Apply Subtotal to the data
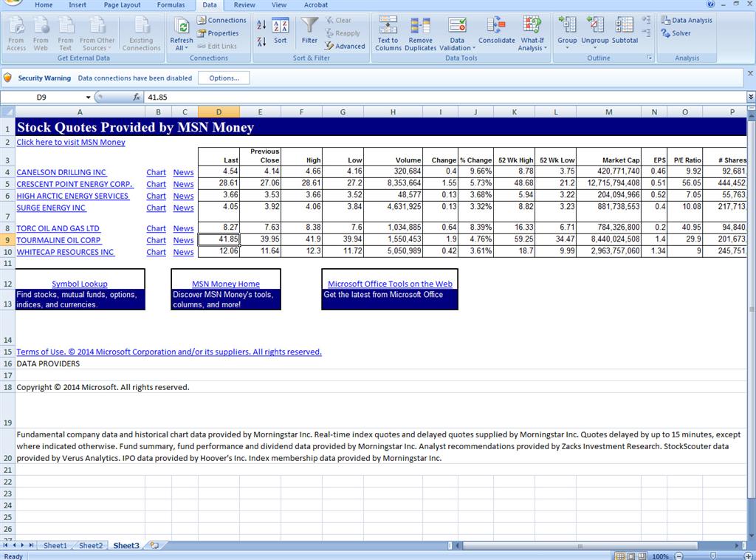 (625, 30)
